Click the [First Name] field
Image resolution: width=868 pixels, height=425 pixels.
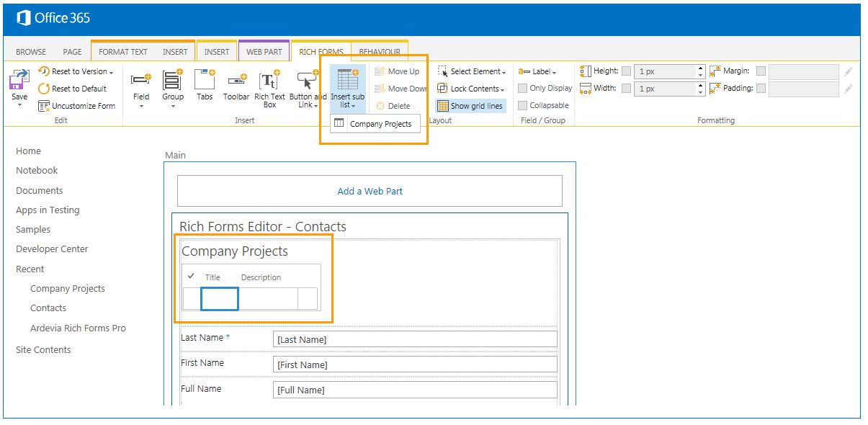(416, 364)
